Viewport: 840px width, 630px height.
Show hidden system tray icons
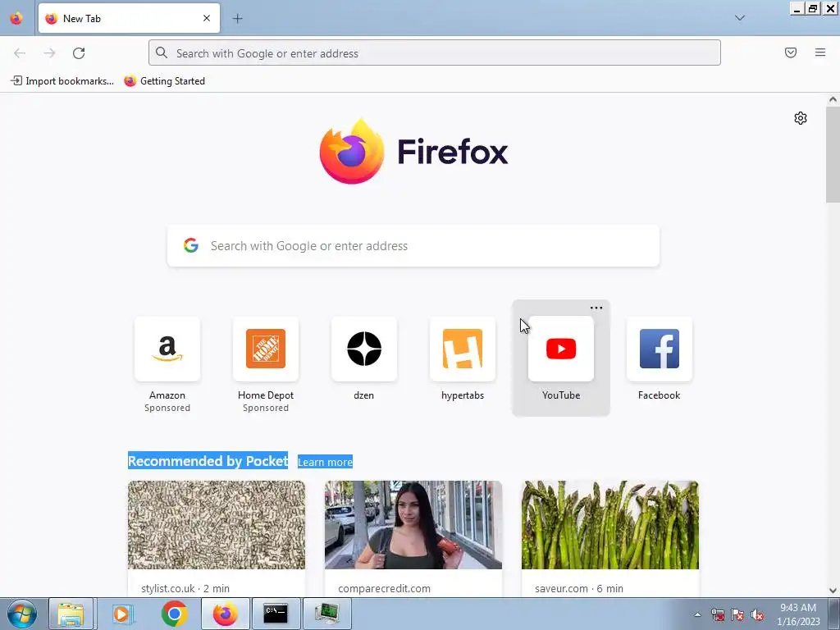point(697,614)
